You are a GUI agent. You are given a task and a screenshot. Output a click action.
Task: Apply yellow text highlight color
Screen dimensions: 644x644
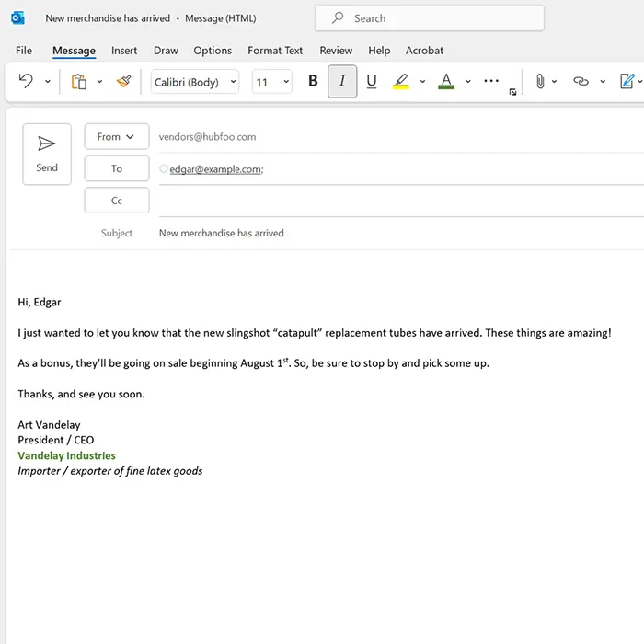click(401, 81)
